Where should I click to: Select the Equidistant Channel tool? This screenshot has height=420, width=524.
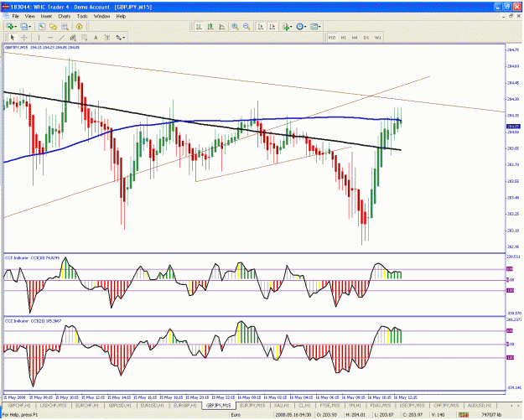coord(73,38)
